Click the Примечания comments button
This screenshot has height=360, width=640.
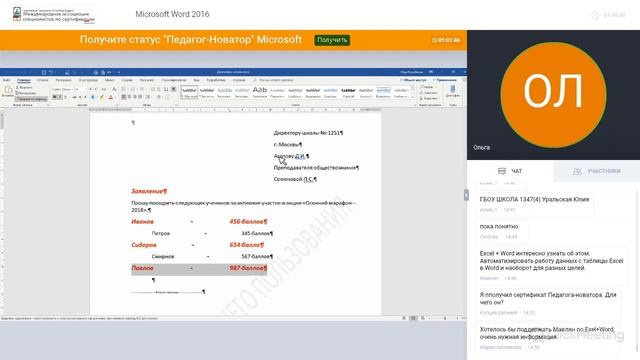tap(445, 80)
